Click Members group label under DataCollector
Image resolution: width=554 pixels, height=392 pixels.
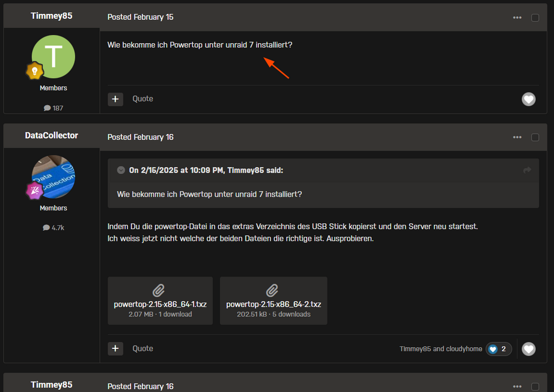coord(53,208)
